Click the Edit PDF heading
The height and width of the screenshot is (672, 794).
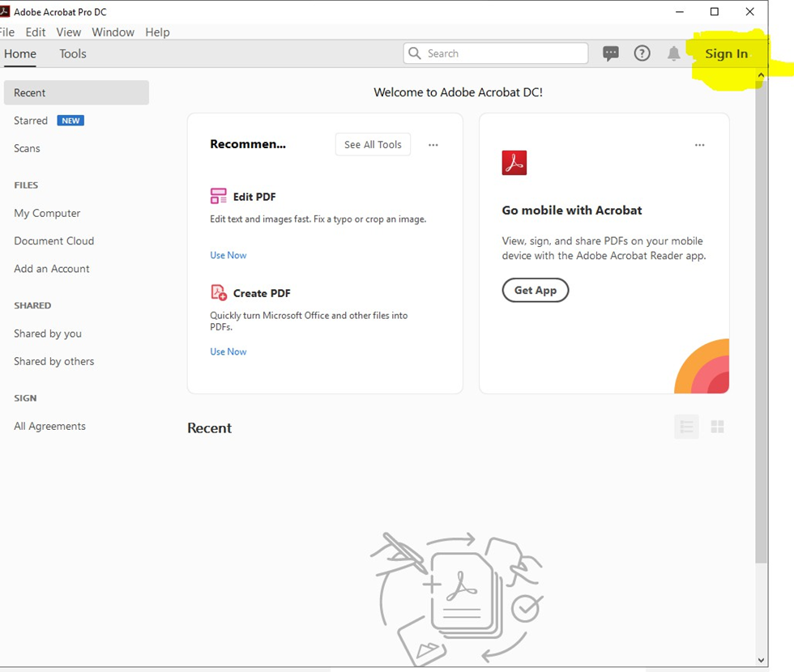click(x=254, y=196)
